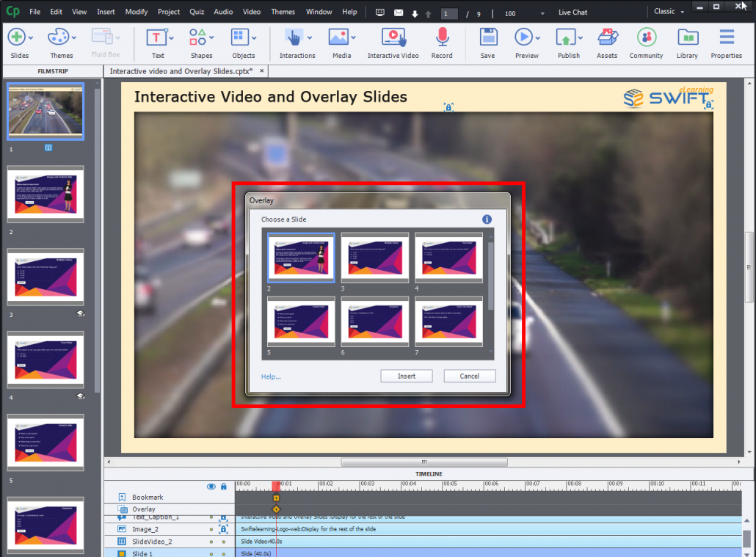Open the Properties panel icon
This screenshot has height=557, width=756.
coord(726,37)
